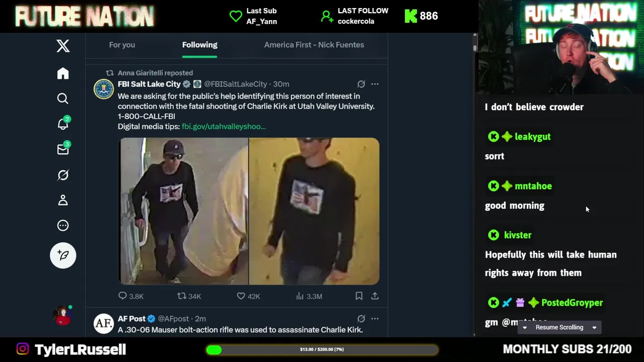Open Messages envelope with 3 badge
The width and height of the screenshot is (644, 362).
63,149
